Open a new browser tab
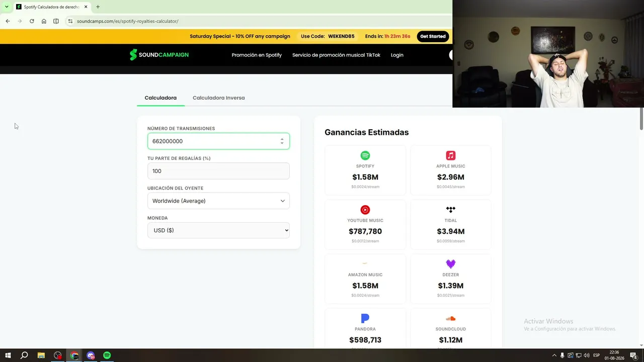 click(98, 7)
